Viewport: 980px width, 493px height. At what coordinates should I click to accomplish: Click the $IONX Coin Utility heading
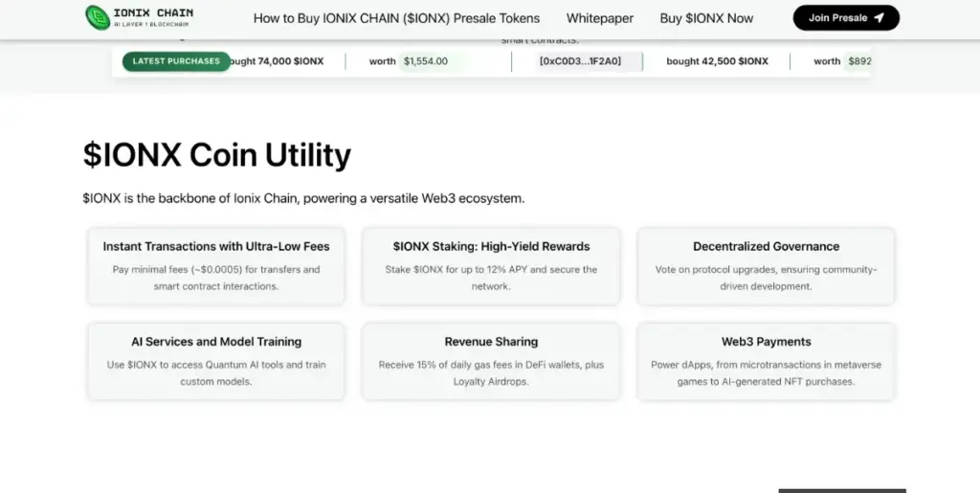[217, 155]
